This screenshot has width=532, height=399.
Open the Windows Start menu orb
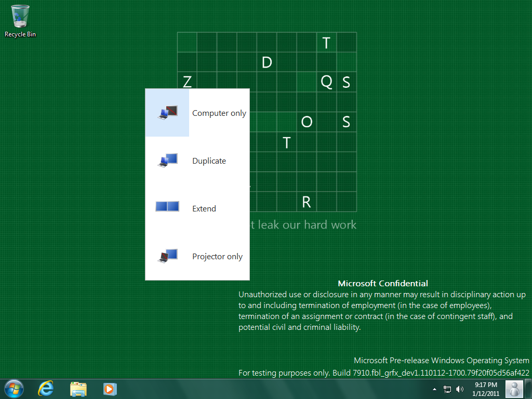14,389
